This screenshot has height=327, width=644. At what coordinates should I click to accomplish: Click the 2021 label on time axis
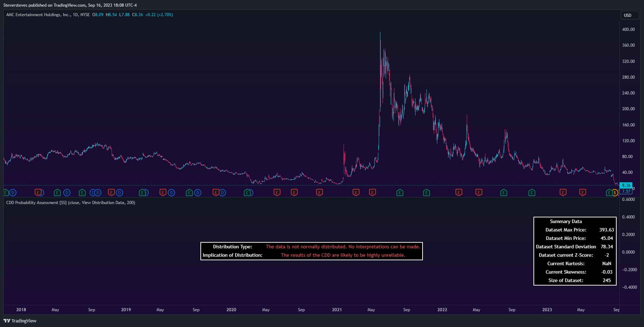coord(337,310)
